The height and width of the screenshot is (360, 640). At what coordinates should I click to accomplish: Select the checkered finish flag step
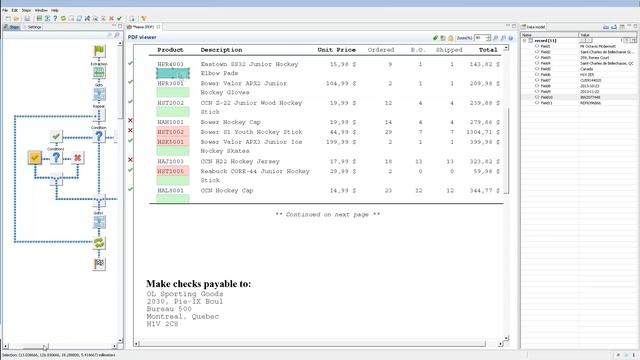pos(99,264)
